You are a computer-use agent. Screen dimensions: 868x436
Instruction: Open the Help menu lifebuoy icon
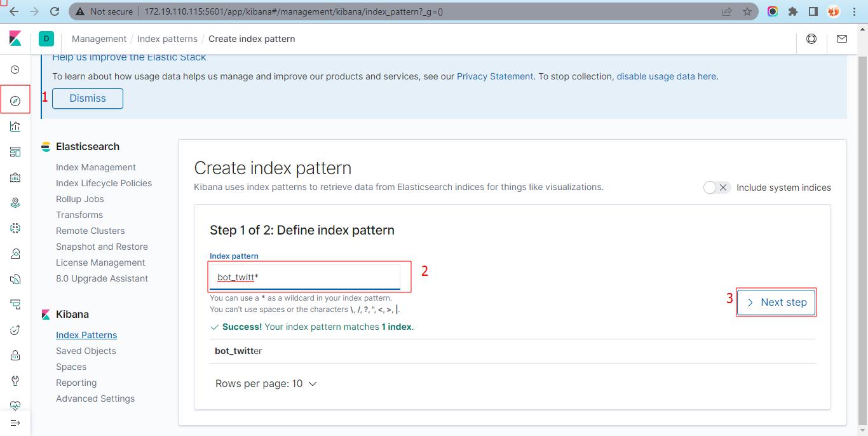point(811,39)
